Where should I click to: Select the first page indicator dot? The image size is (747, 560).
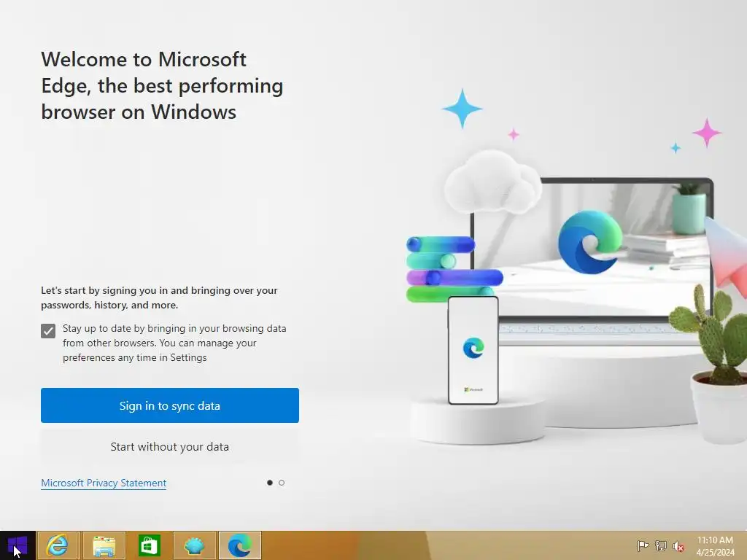(x=270, y=483)
